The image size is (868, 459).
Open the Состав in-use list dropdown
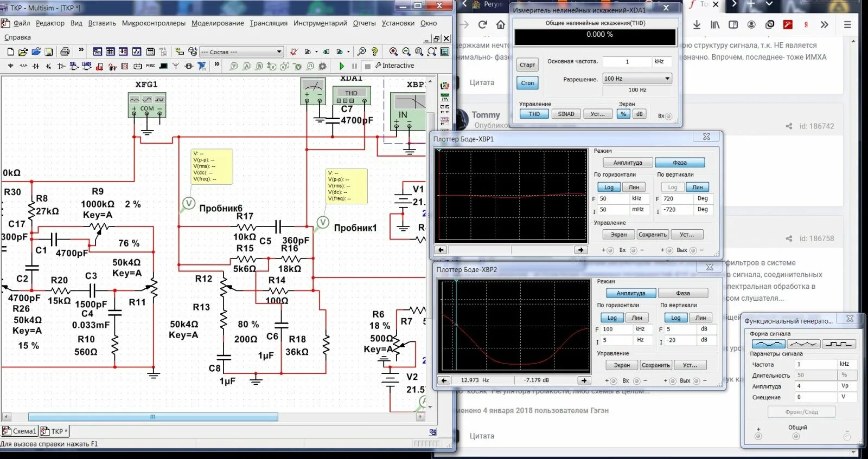[280, 52]
